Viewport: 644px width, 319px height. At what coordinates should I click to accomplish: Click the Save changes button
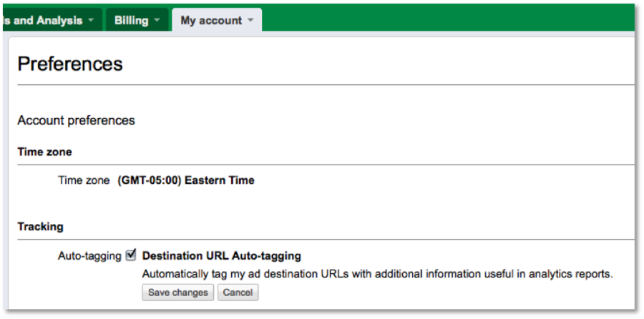[x=177, y=293]
